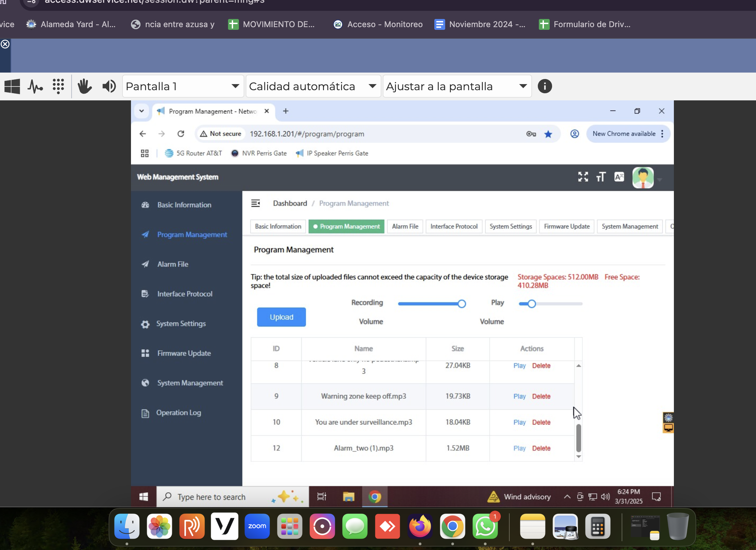
Task: Click the Not secure warning chip
Action: point(221,134)
